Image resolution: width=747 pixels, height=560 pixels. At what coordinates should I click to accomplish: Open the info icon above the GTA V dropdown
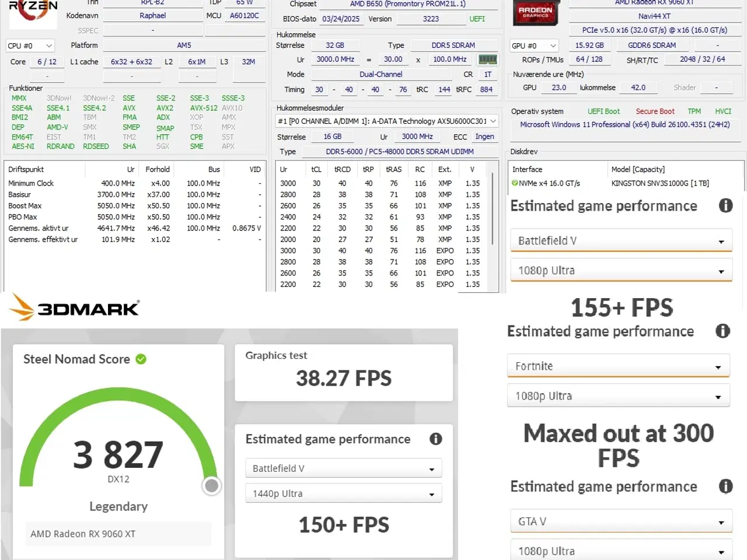click(725, 487)
